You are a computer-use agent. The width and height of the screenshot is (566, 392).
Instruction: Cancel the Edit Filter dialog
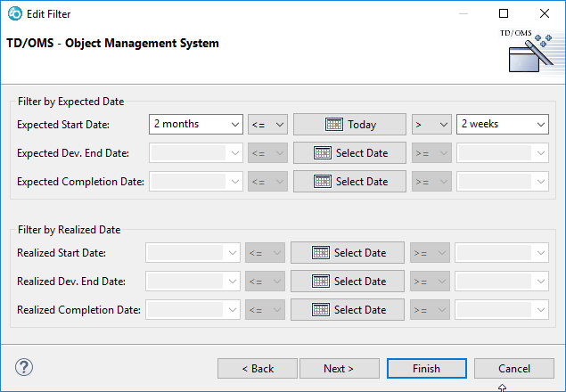tap(514, 368)
